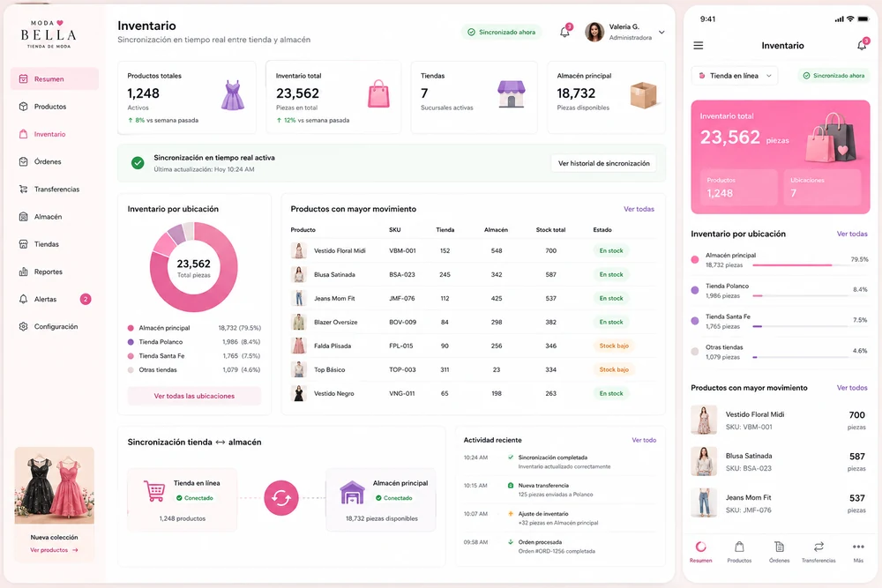Click mobile Jeans Mom Fit product thumbnail

coord(704,503)
